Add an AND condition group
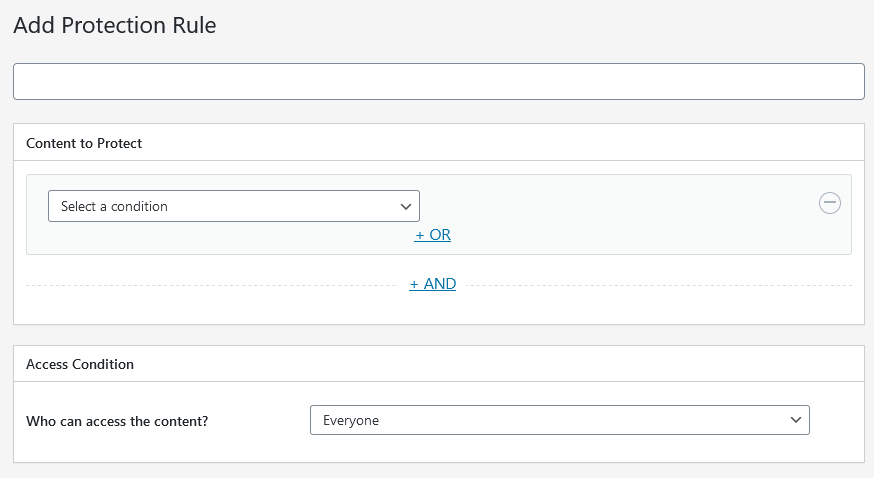Viewport: 874px width, 478px height. pyautogui.click(x=433, y=284)
